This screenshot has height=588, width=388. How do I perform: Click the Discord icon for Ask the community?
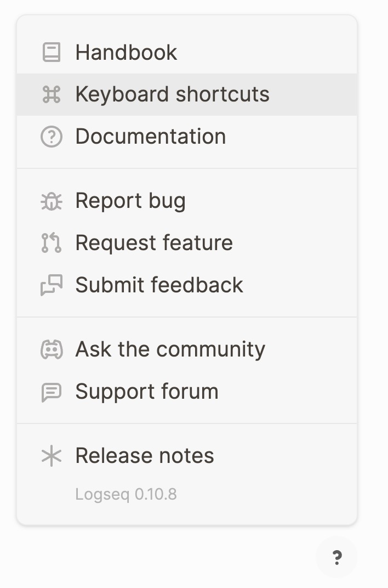pyautogui.click(x=52, y=349)
